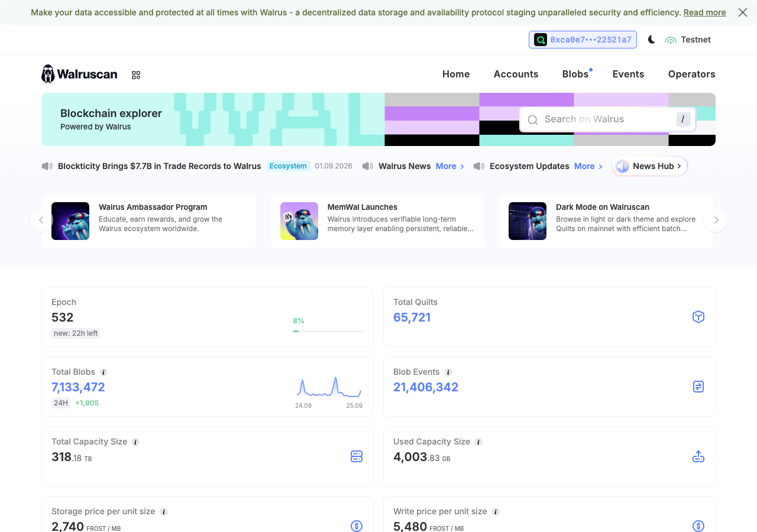757x532 pixels.
Task: Toggle dark mode moon icon
Action: pyautogui.click(x=651, y=40)
